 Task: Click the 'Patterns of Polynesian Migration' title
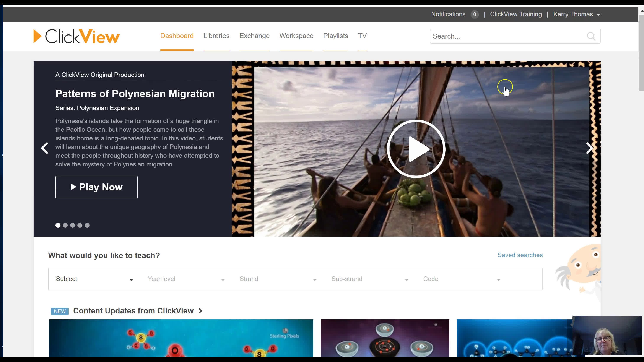click(x=135, y=94)
